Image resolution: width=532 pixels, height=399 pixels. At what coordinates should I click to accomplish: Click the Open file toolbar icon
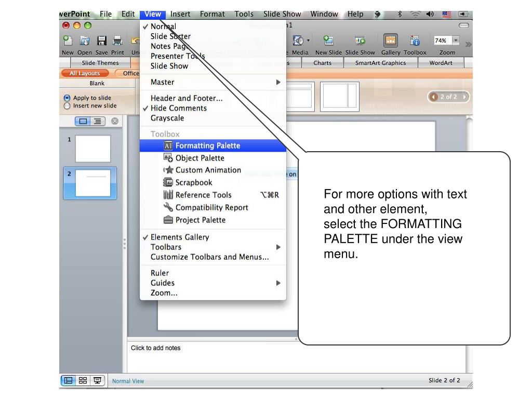pos(85,41)
